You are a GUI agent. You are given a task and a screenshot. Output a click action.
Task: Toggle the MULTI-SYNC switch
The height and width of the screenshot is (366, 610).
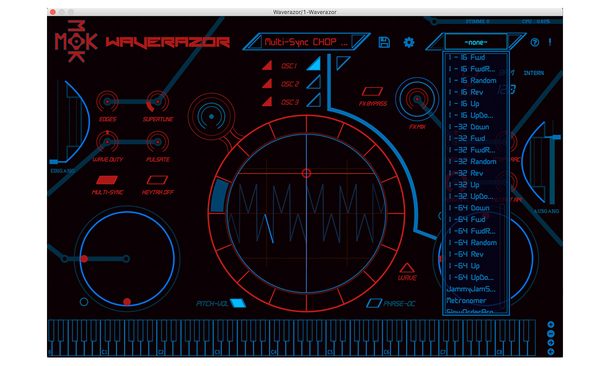[x=107, y=180]
